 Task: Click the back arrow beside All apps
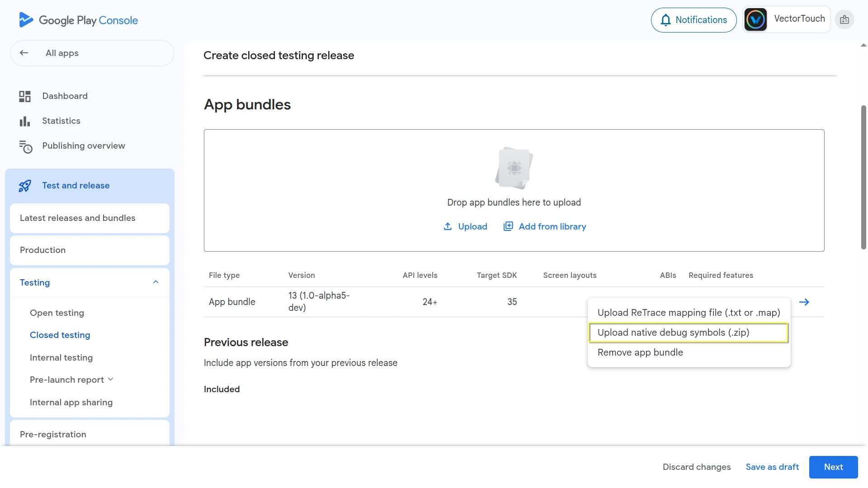(x=24, y=53)
